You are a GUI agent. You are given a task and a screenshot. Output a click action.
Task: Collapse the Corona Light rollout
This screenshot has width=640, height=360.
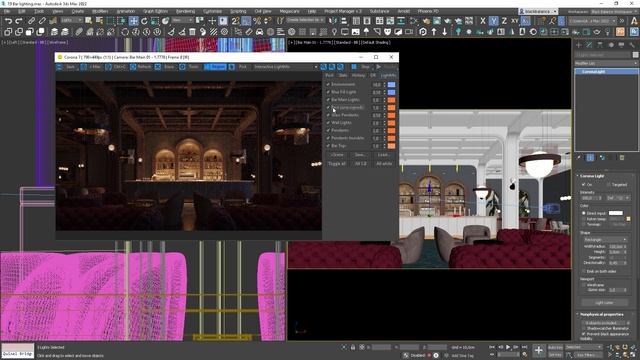pos(592,176)
